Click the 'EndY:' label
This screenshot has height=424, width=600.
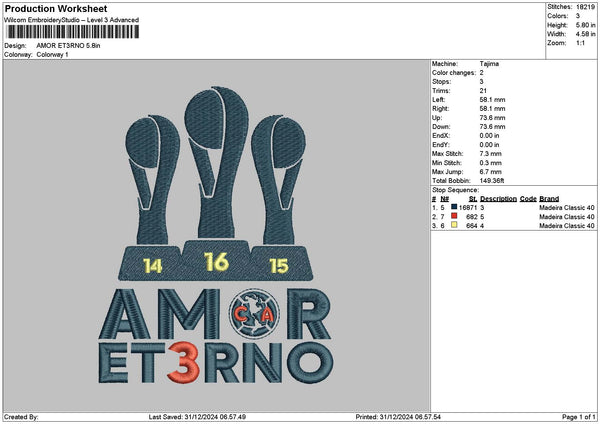pyautogui.click(x=441, y=145)
